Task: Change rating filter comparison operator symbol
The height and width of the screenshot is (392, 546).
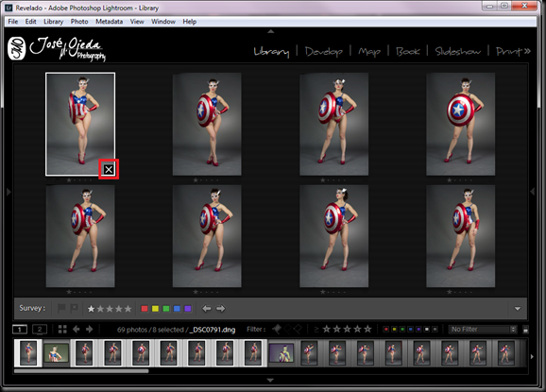Action: tap(316, 330)
